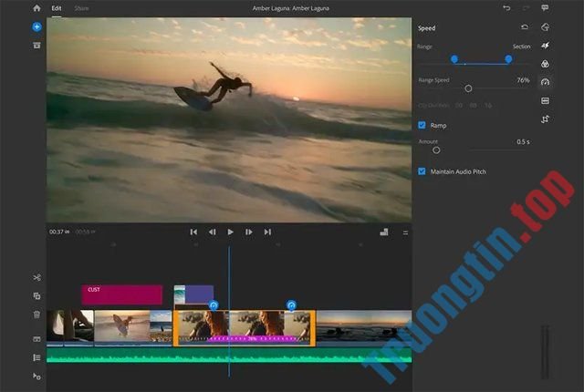The width and height of the screenshot is (584, 392).
Task: Play the video preview
Action: click(x=230, y=232)
